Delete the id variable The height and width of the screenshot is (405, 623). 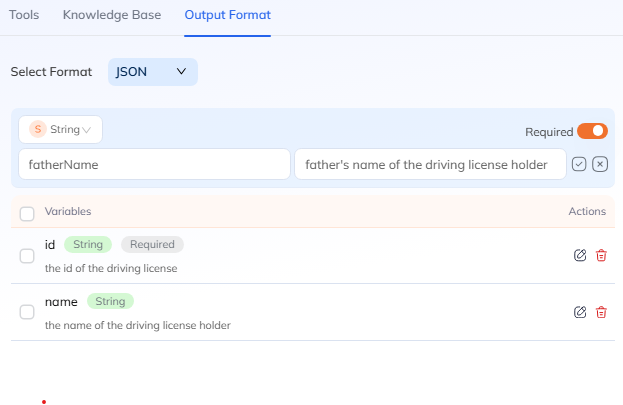[x=601, y=255]
